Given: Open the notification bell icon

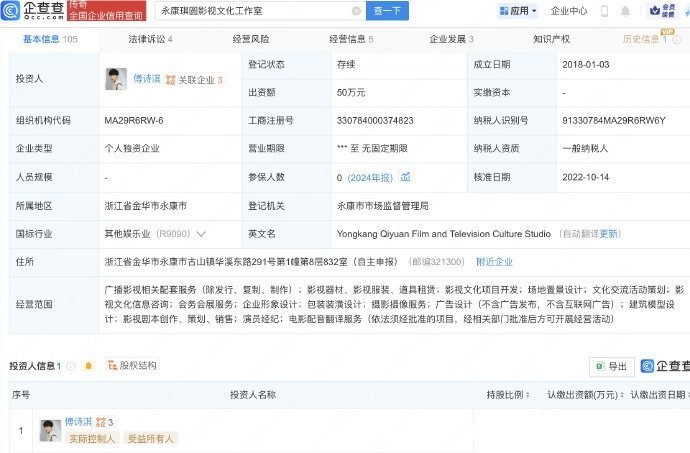Looking at the screenshot, I should (x=625, y=11).
